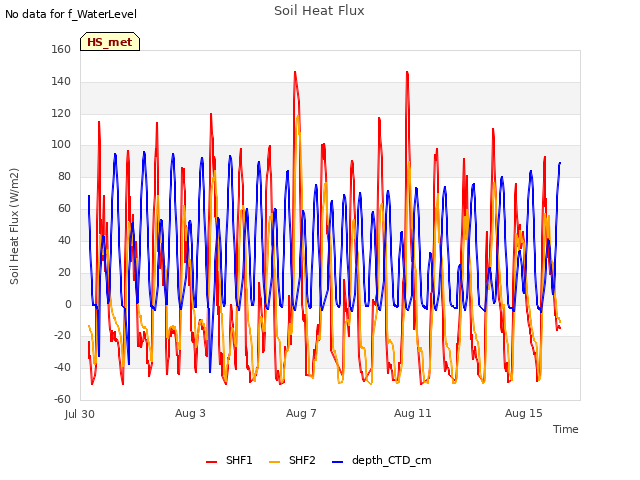640x480 pixels.
Task: Click the 'No data for f_WaterLevel' message
Action: [71, 14]
